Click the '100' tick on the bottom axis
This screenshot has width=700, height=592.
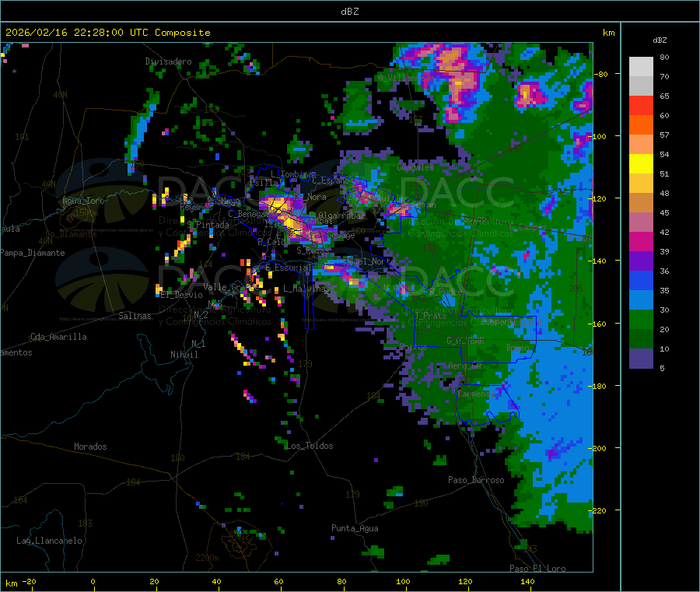coord(403,581)
